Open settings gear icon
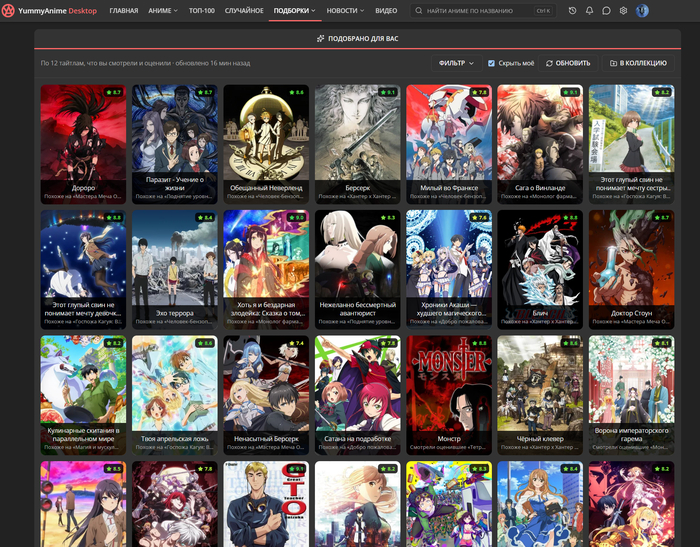 pos(623,11)
